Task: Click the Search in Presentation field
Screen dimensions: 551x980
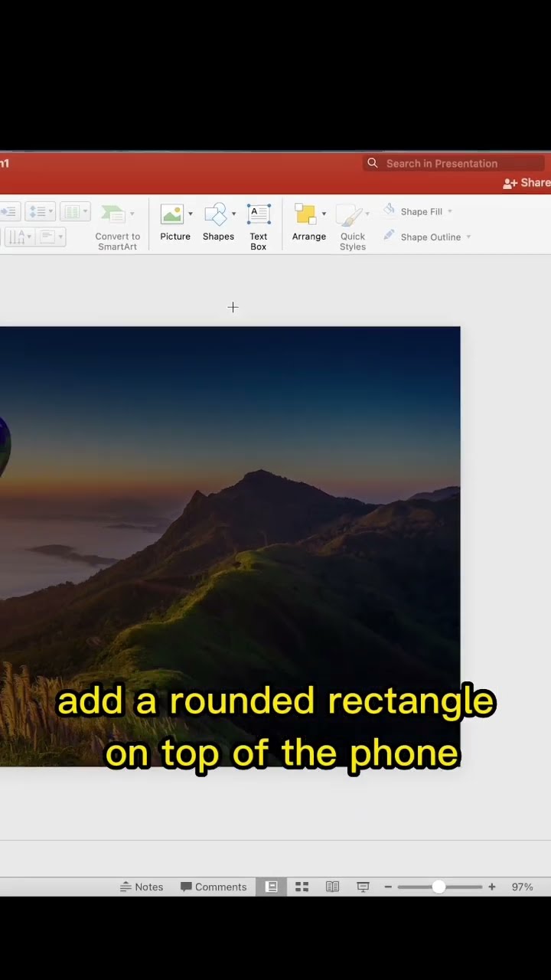Action: point(453,163)
